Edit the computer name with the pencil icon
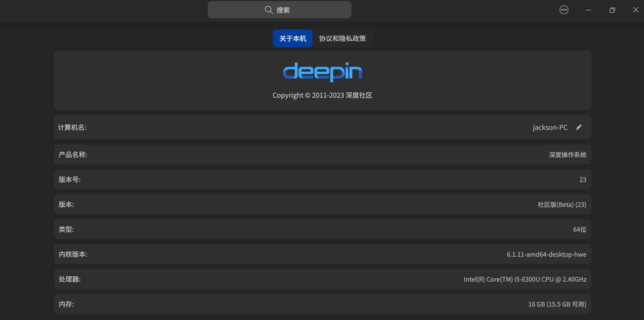 579,127
